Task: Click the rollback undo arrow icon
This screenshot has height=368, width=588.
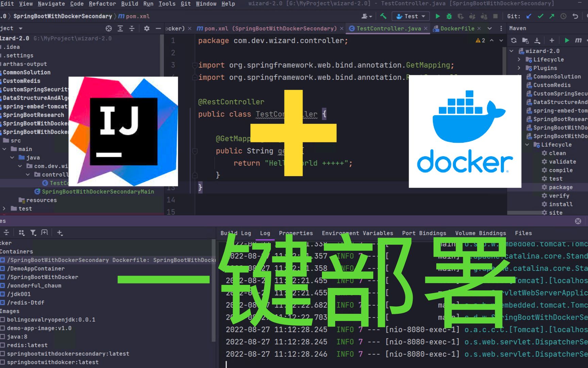Action: coord(575,16)
